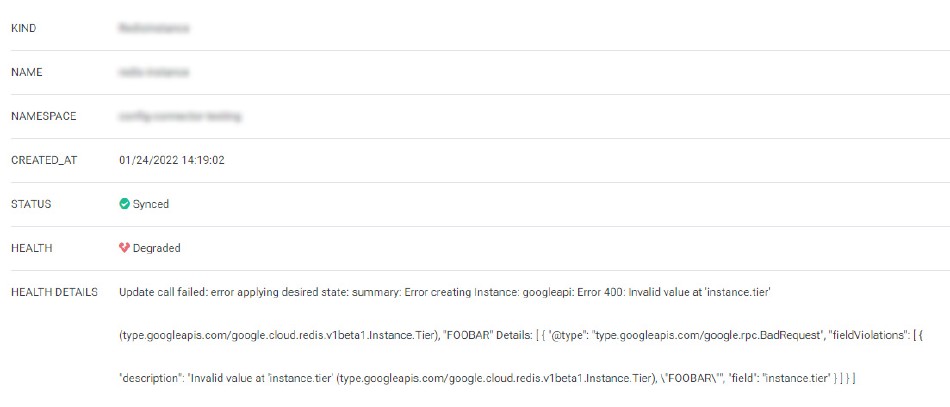
Task: Click the HEALTH DETAILS row label
Action: [x=54, y=292]
